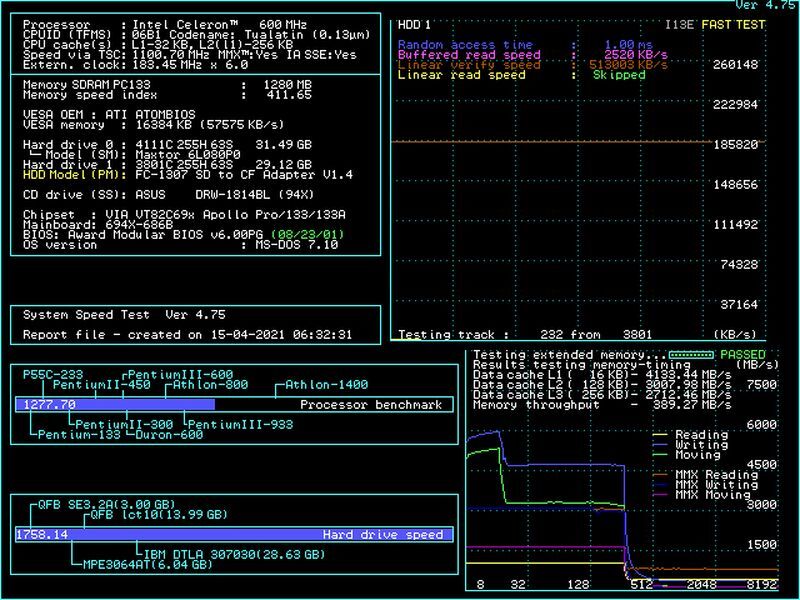Click the 'Duron-600' benchmark marker
The height and width of the screenshot is (600, 800).
169,435
